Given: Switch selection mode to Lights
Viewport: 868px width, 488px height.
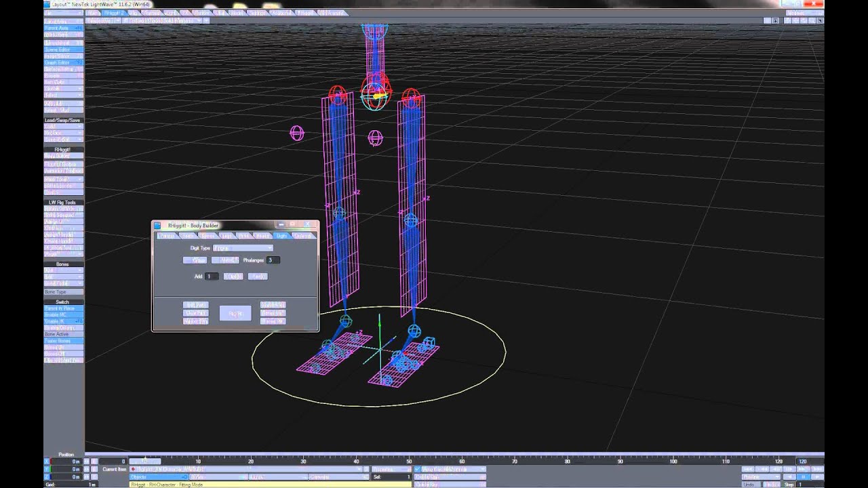Looking at the screenshot, I should click(x=278, y=476).
